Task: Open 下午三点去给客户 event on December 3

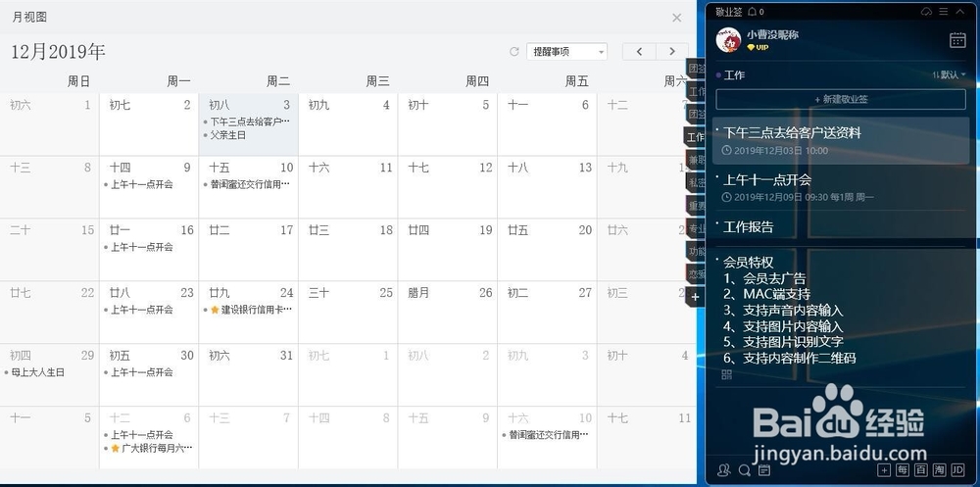Action: tap(249, 122)
